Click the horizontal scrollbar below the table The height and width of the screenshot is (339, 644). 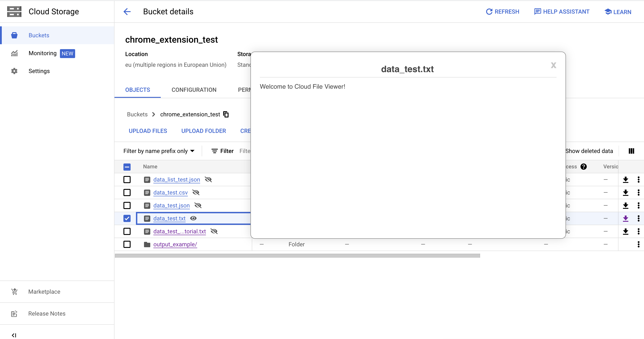coord(297,256)
